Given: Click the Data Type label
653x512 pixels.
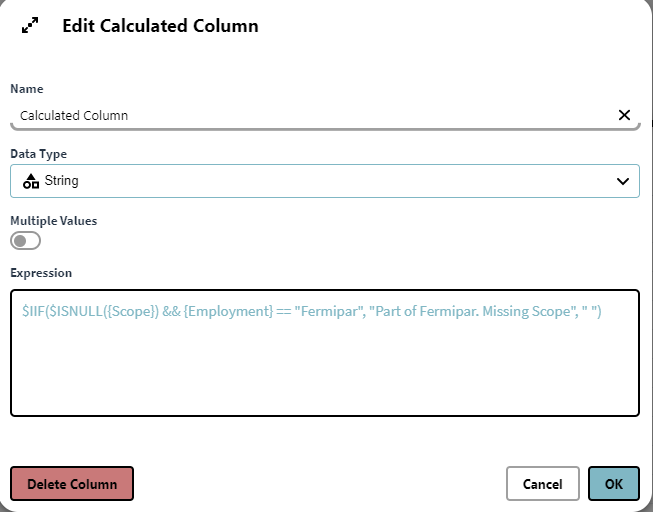Looking at the screenshot, I should [x=38, y=154].
